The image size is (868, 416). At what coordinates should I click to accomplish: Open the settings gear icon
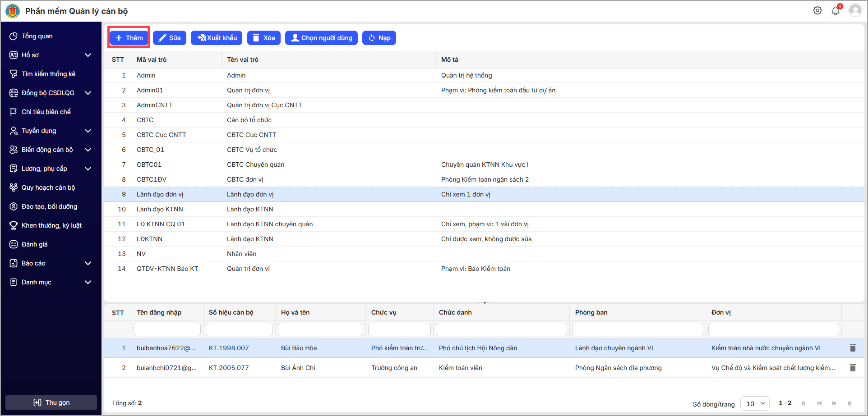(817, 10)
